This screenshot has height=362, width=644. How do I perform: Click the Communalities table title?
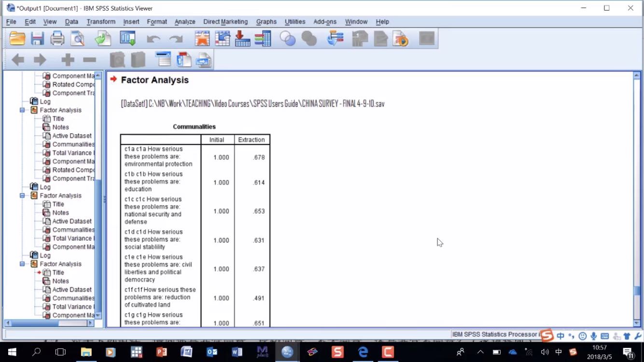(x=194, y=127)
